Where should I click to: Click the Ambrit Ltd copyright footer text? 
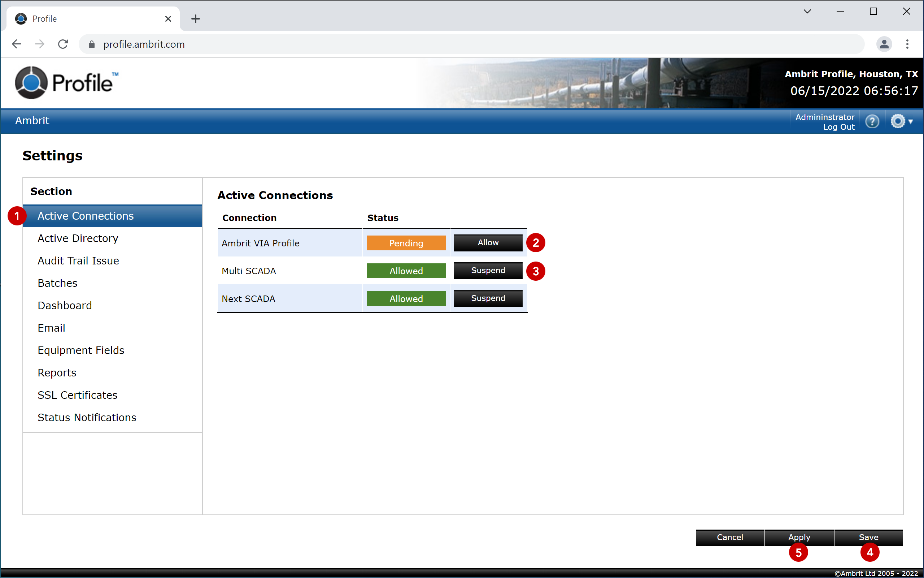(x=876, y=573)
